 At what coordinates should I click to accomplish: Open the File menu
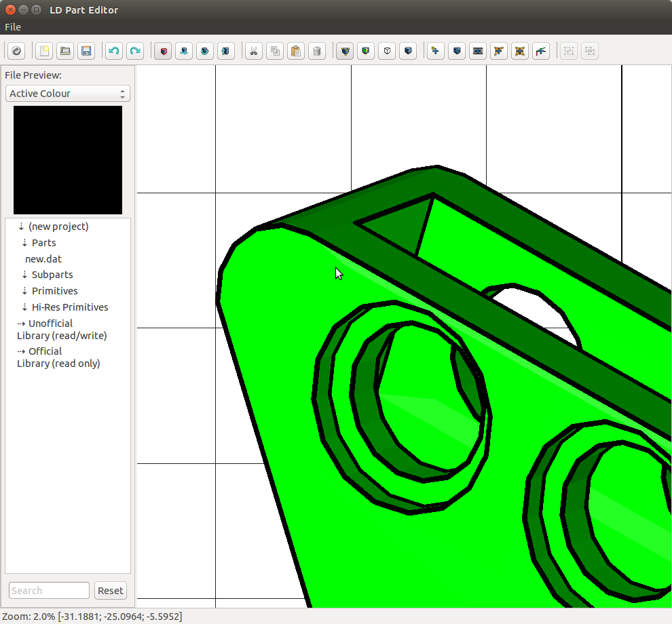click(x=13, y=27)
